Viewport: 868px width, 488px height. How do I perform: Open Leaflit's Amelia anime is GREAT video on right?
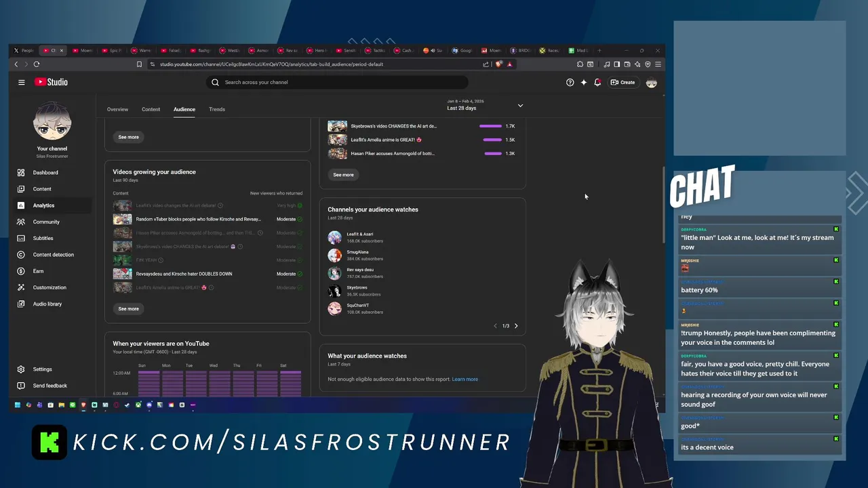422,140
